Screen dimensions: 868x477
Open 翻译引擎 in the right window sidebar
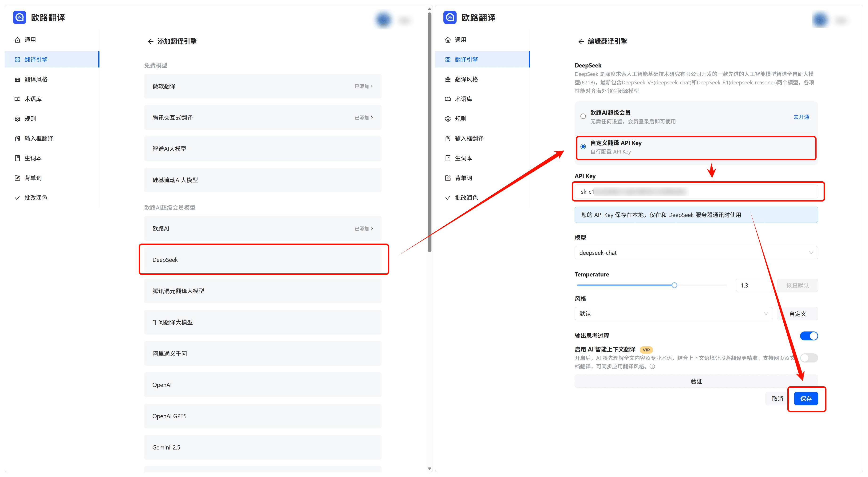(x=482, y=59)
